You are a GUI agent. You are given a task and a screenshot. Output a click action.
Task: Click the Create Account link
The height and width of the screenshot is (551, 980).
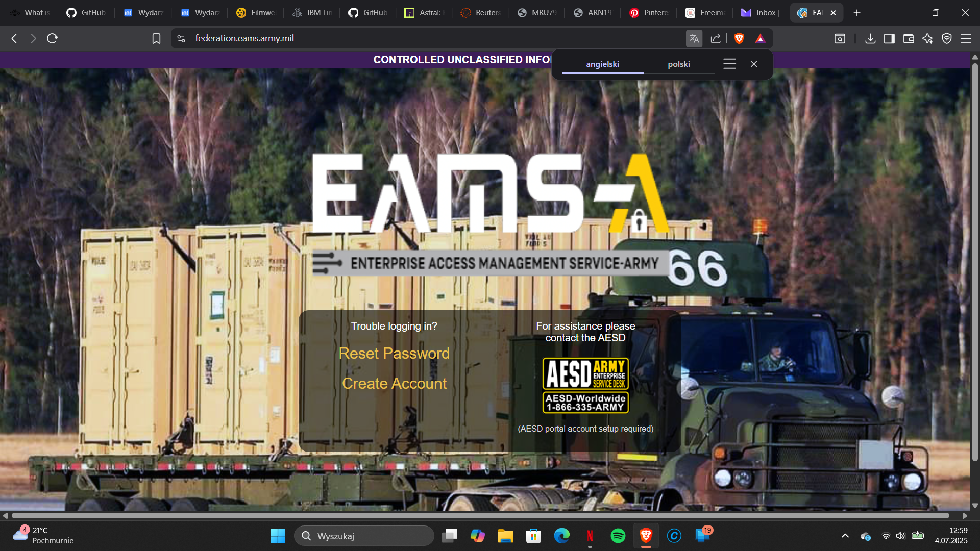pyautogui.click(x=394, y=383)
